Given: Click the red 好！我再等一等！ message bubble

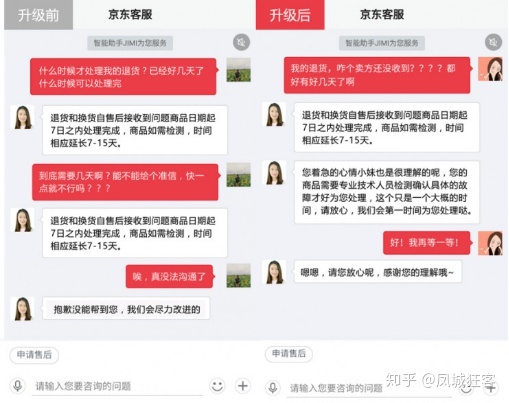Looking at the screenshot, I should (427, 243).
